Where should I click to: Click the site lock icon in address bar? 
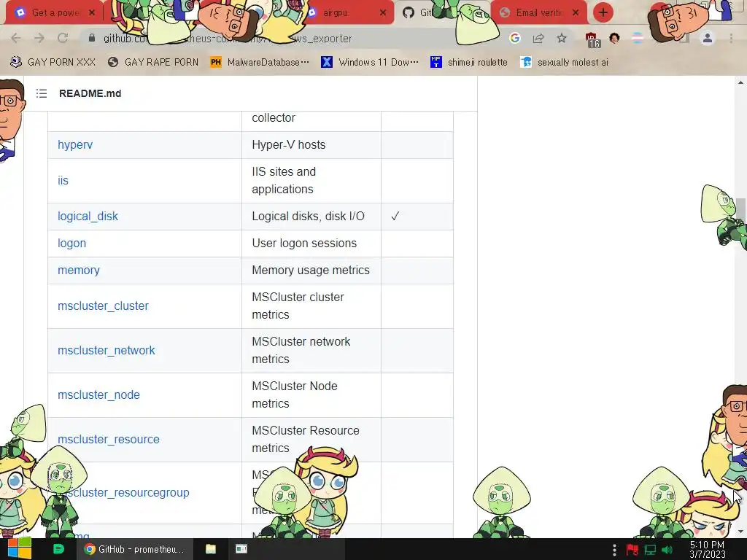[x=92, y=38]
